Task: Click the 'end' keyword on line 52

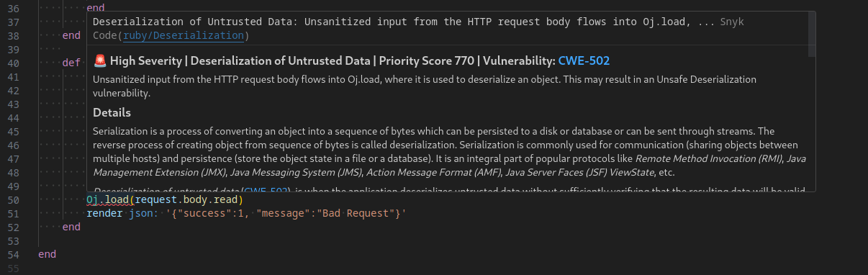Action: (x=71, y=227)
